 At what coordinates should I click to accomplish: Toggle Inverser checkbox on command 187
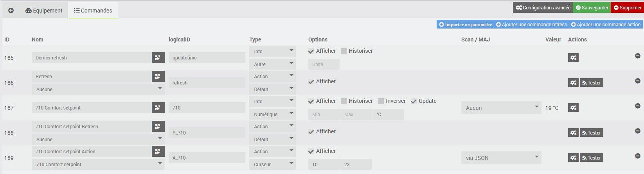click(x=381, y=101)
